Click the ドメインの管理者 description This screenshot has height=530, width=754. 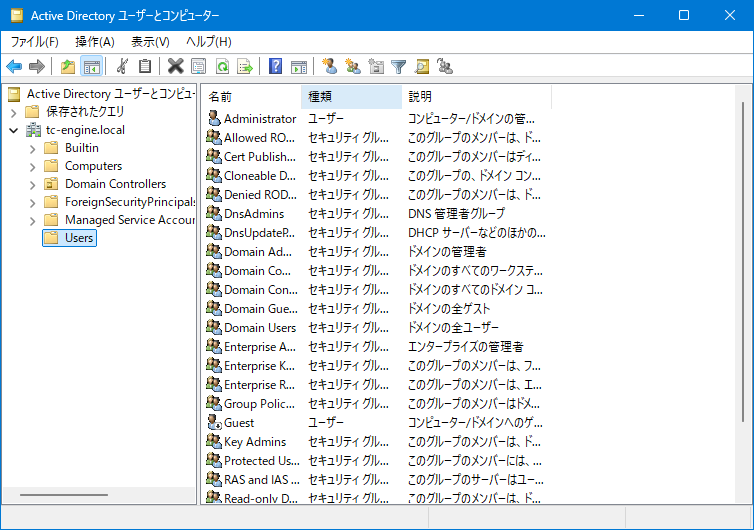447,251
